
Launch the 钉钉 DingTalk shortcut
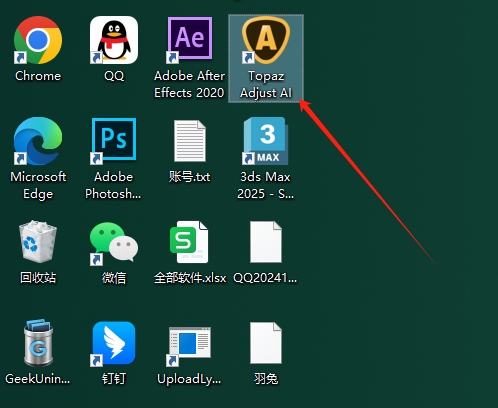114,343
